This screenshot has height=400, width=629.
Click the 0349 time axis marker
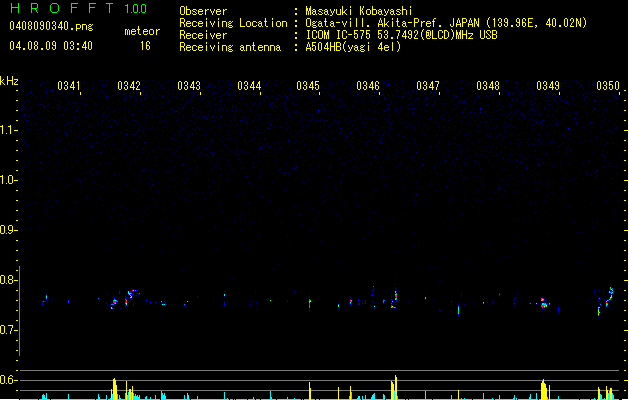coord(548,86)
